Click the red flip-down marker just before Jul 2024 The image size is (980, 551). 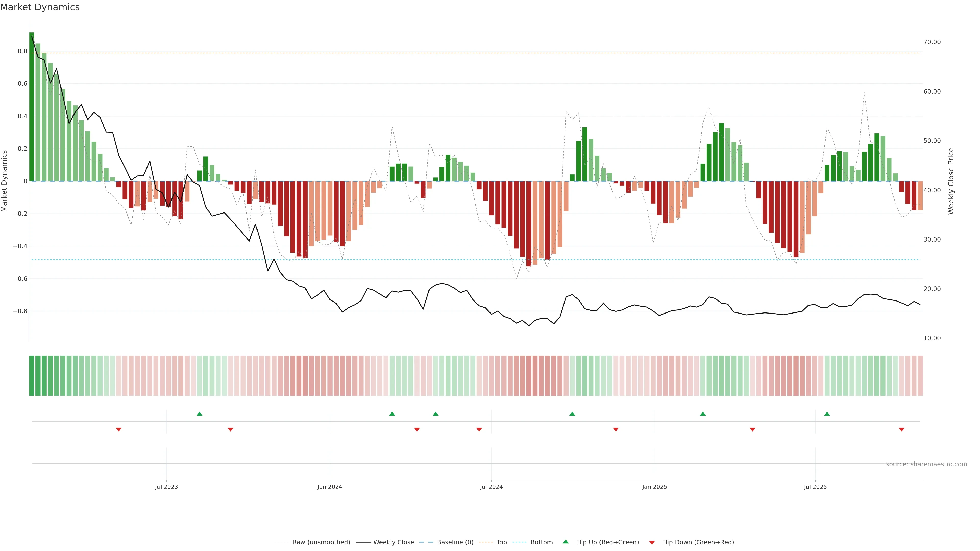tap(479, 429)
